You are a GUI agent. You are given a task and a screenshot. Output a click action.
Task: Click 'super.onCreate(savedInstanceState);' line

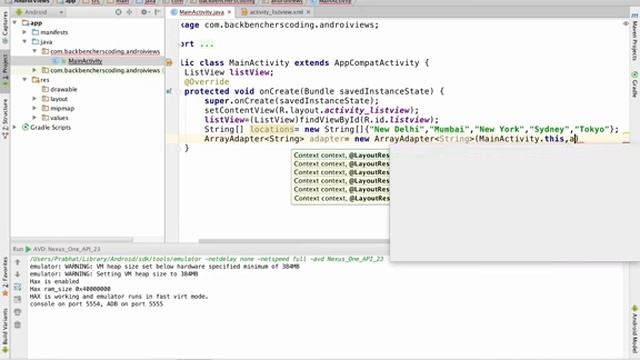291,101
